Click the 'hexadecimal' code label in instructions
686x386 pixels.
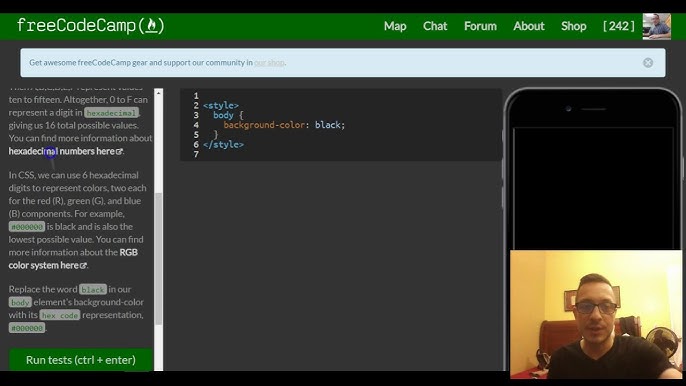click(111, 113)
